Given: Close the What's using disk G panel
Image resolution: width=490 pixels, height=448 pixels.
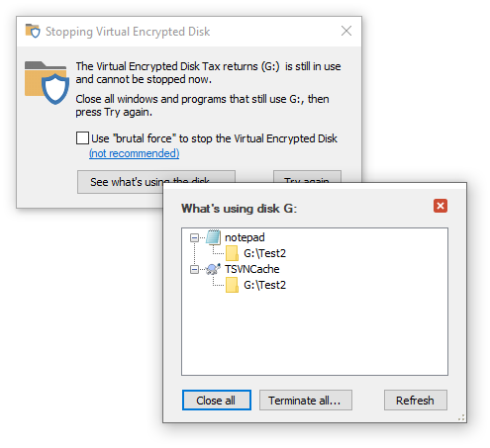Looking at the screenshot, I should tap(441, 206).
